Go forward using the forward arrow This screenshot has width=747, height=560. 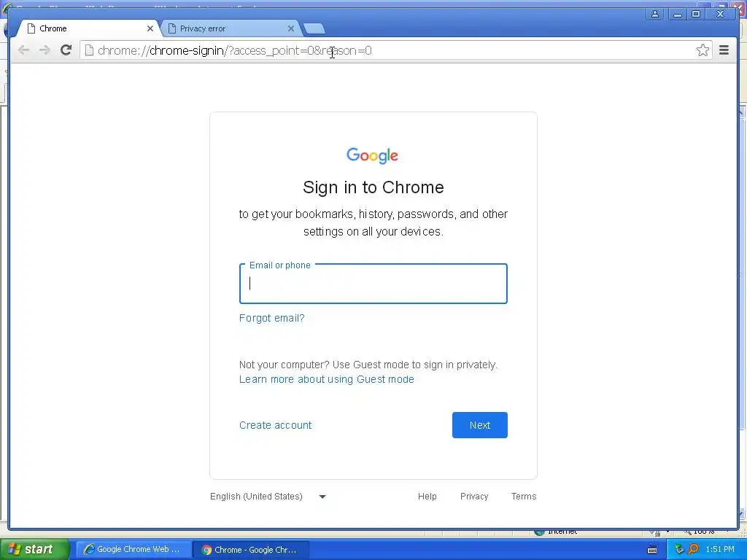pyautogui.click(x=44, y=50)
